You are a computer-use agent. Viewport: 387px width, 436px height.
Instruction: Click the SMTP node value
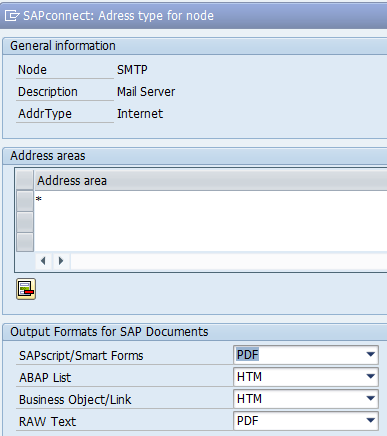(x=132, y=70)
